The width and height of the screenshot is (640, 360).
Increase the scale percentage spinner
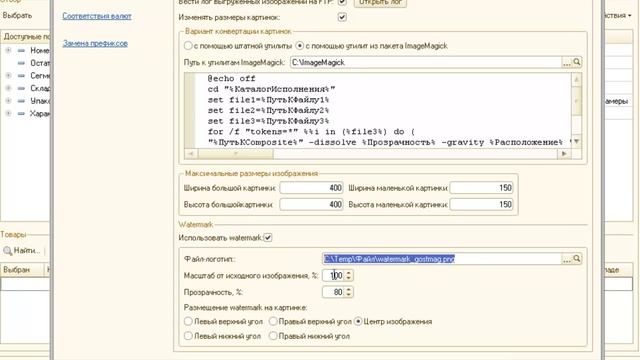pyautogui.click(x=349, y=273)
